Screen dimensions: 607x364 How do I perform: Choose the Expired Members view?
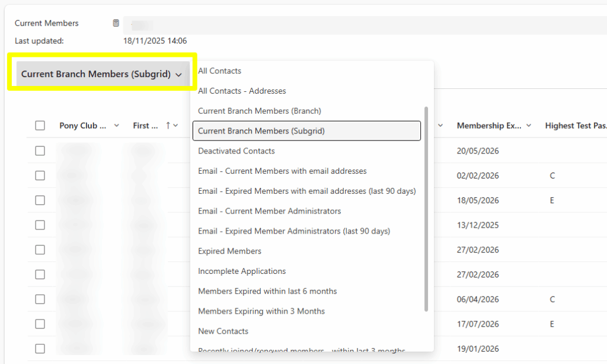click(x=229, y=251)
